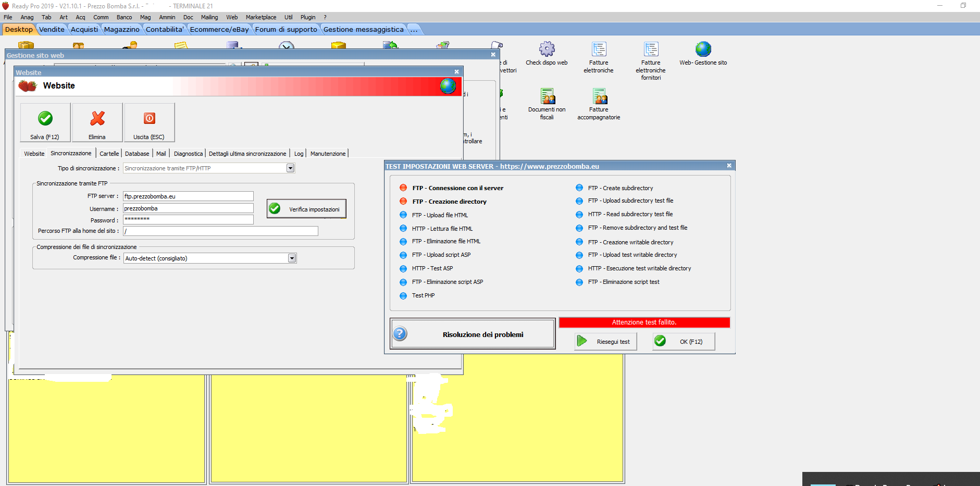Switch to Cartelle tab

[109, 154]
